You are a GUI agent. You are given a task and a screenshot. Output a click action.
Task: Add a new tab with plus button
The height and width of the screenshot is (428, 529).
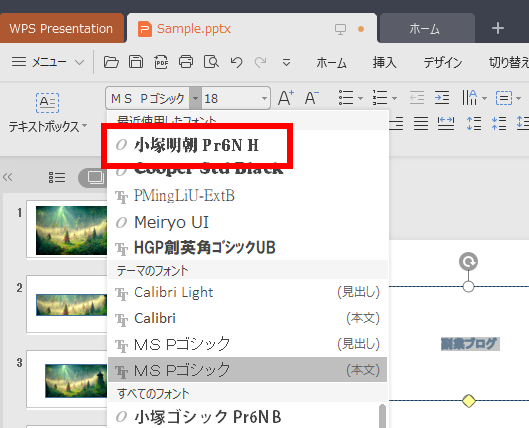[498, 28]
